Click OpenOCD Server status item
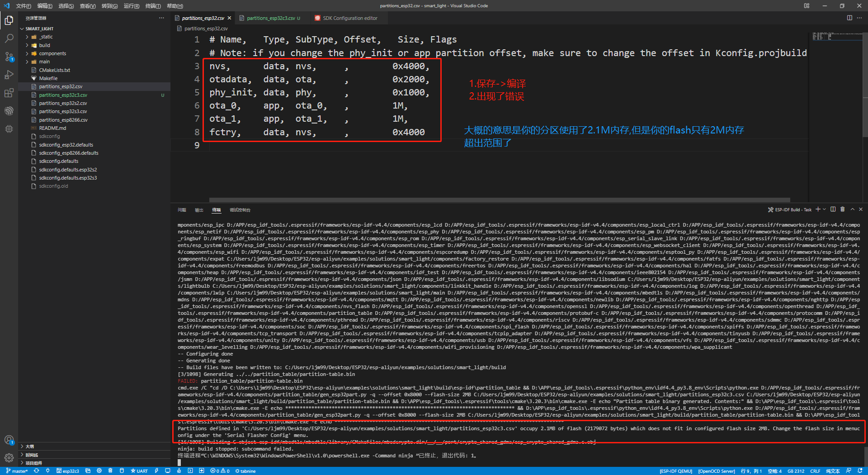This screenshot has height=475, width=868. [x=717, y=471]
